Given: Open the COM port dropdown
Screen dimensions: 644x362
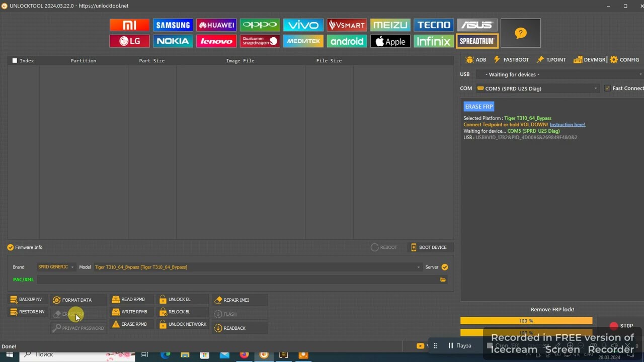Looking at the screenshot, I should pyautogui.click(x=537, y=88).
